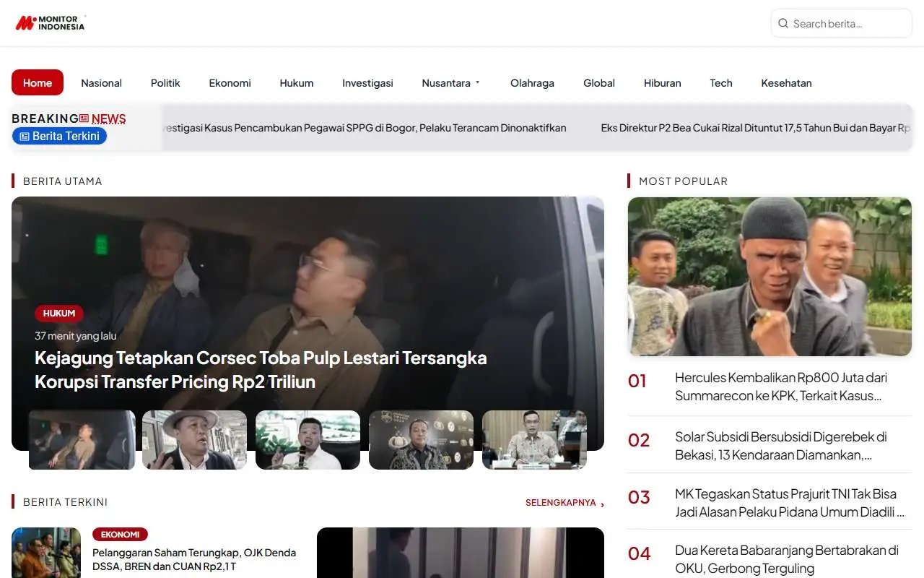Select thumbnail of man in batik shirt
Screen dimensions: 924x578
[x=422, y=440]
